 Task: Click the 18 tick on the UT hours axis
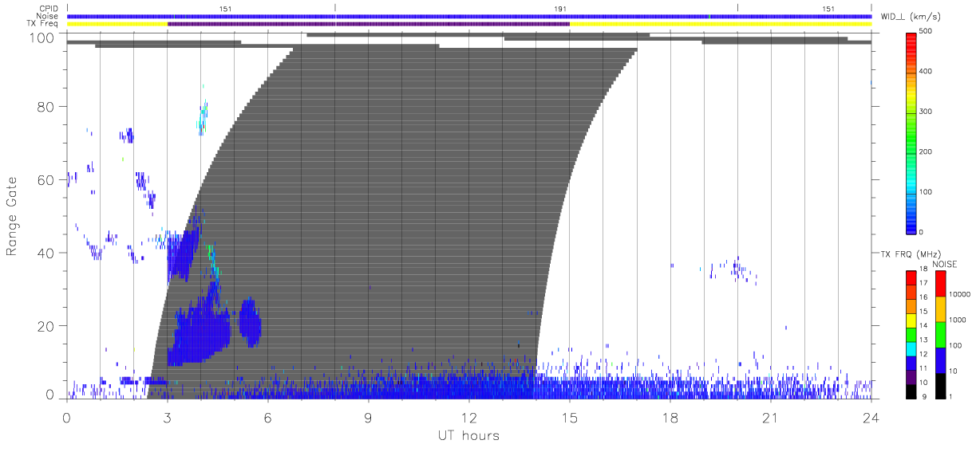point(670,417)
